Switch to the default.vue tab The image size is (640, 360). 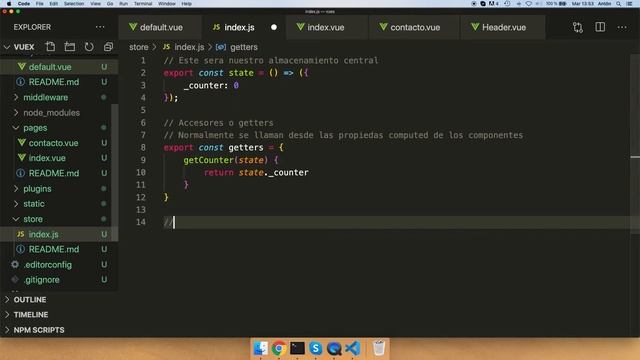160,27
